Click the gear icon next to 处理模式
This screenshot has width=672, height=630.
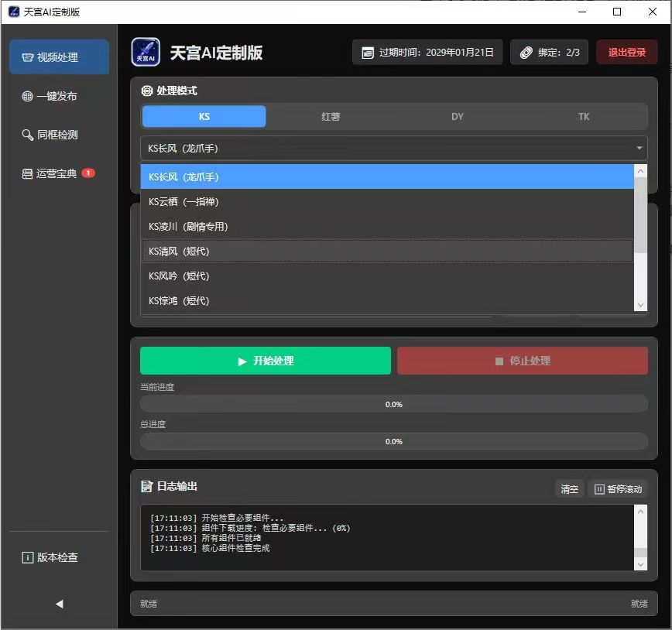point(147,91)
